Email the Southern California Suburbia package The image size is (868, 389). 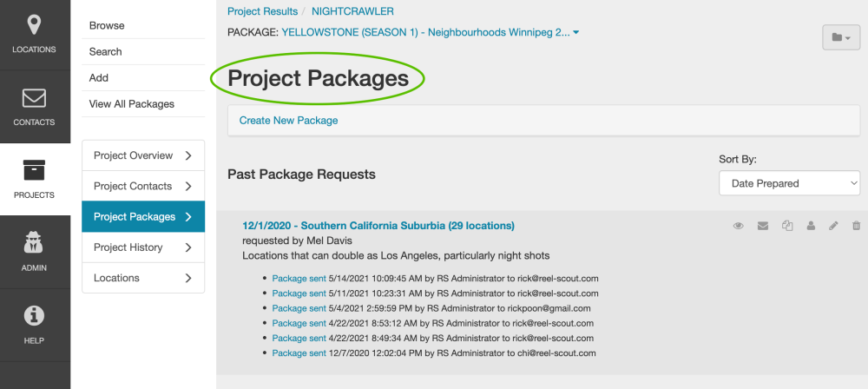click(x=763, y=226)
